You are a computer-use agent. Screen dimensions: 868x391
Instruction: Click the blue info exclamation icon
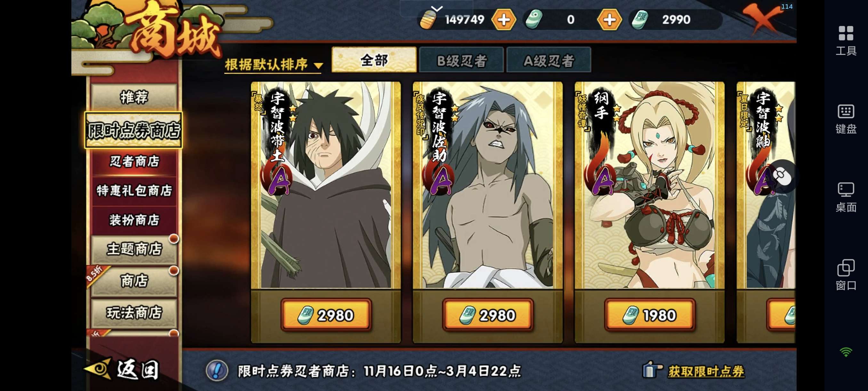pos(217,370)
